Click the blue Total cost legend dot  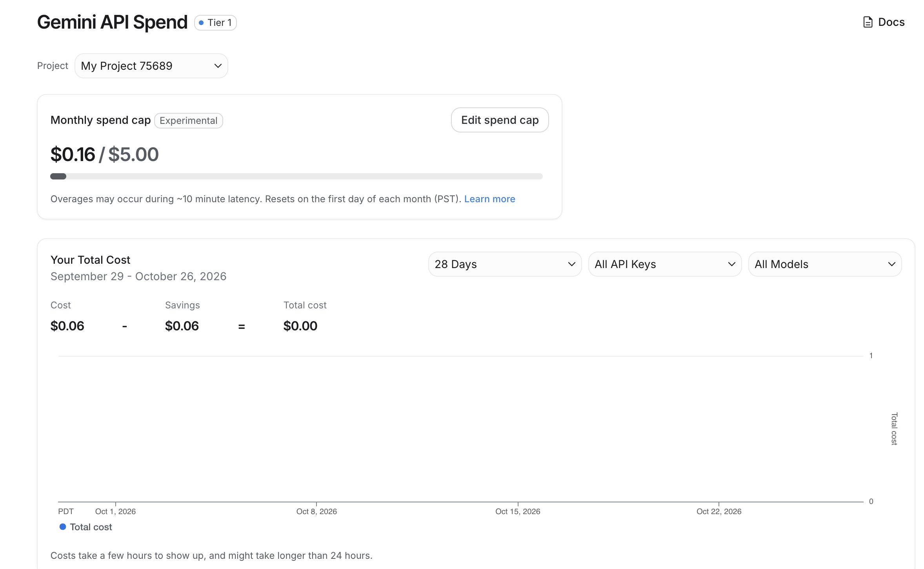[x=63, y=527]
